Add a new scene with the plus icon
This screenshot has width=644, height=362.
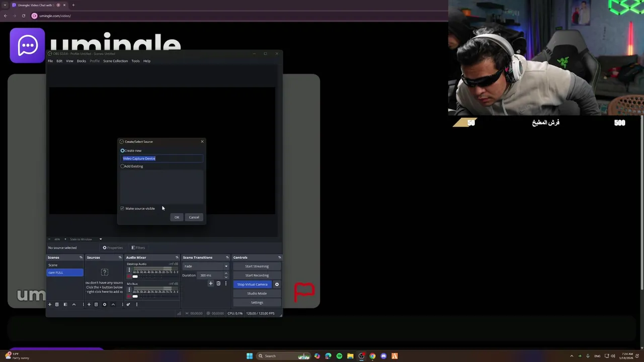click(49, 304)
